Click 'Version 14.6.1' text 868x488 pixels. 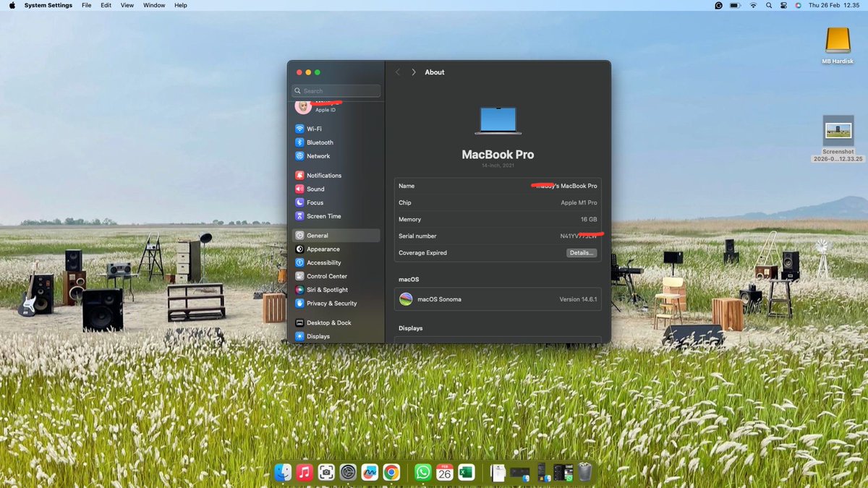coord(578,299)
